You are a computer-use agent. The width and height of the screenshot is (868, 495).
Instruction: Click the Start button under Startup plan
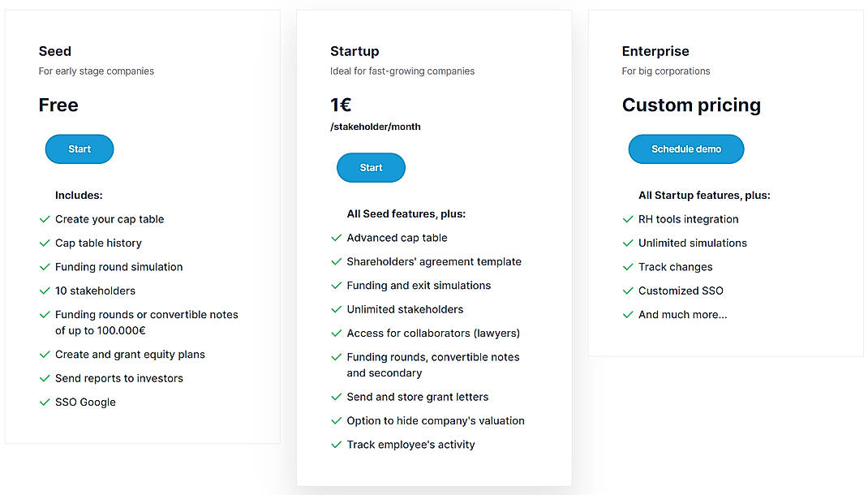tap(371, 167)
